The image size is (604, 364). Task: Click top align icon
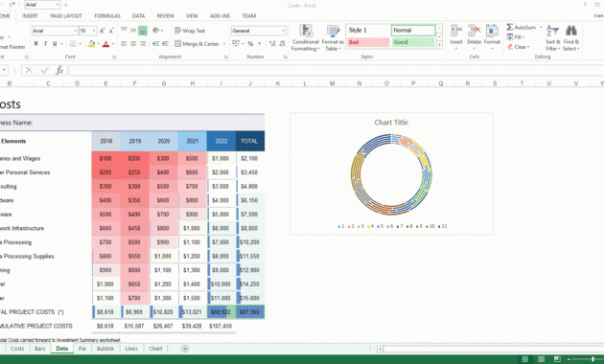click(x=124, y=30)
